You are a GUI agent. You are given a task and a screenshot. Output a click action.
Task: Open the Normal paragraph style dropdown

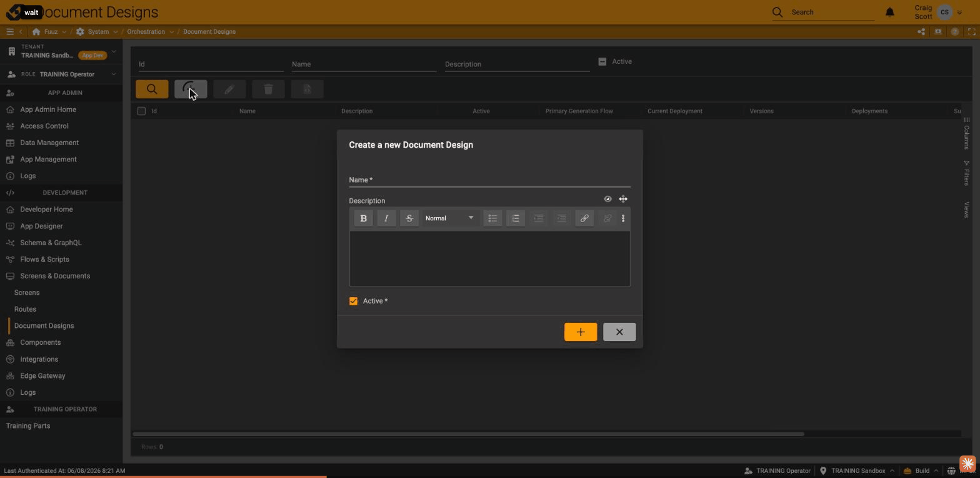coord(449,218)
